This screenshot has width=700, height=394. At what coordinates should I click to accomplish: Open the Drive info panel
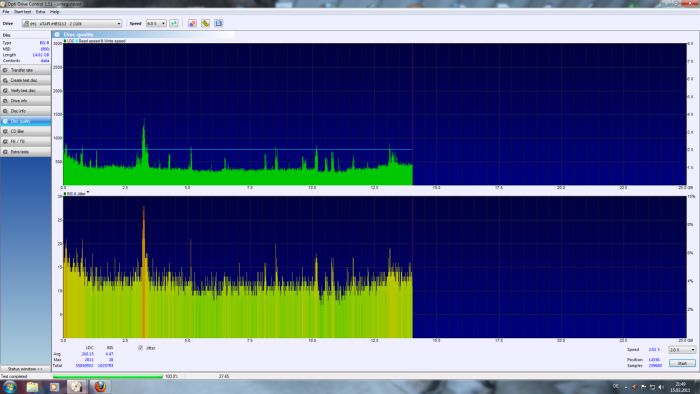[x=25, y=101]
